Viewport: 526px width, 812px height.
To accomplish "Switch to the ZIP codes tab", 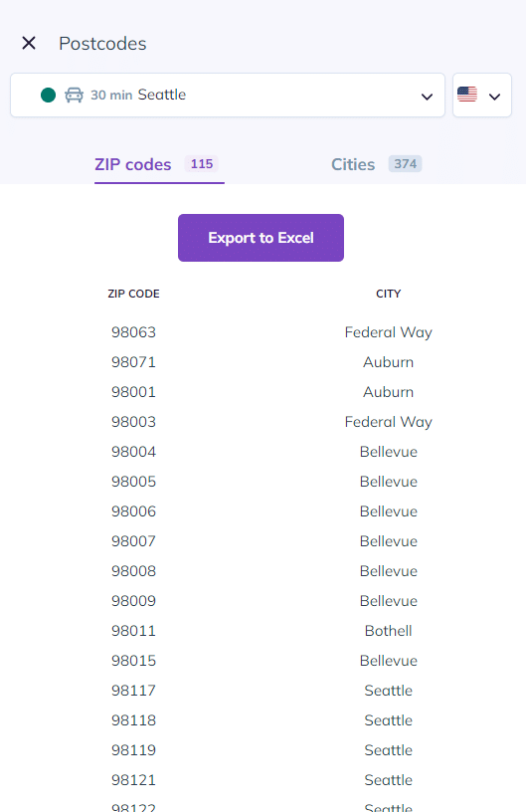I will coord(133,164).
